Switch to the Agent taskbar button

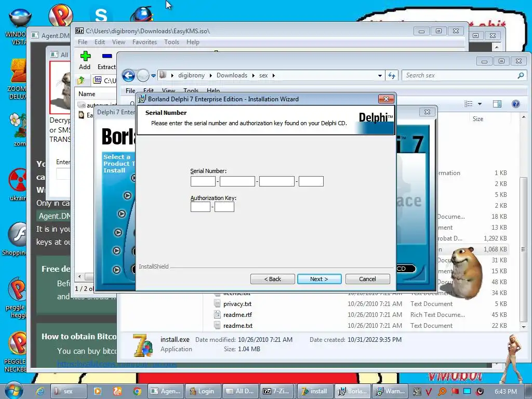[x=166, y=391]
